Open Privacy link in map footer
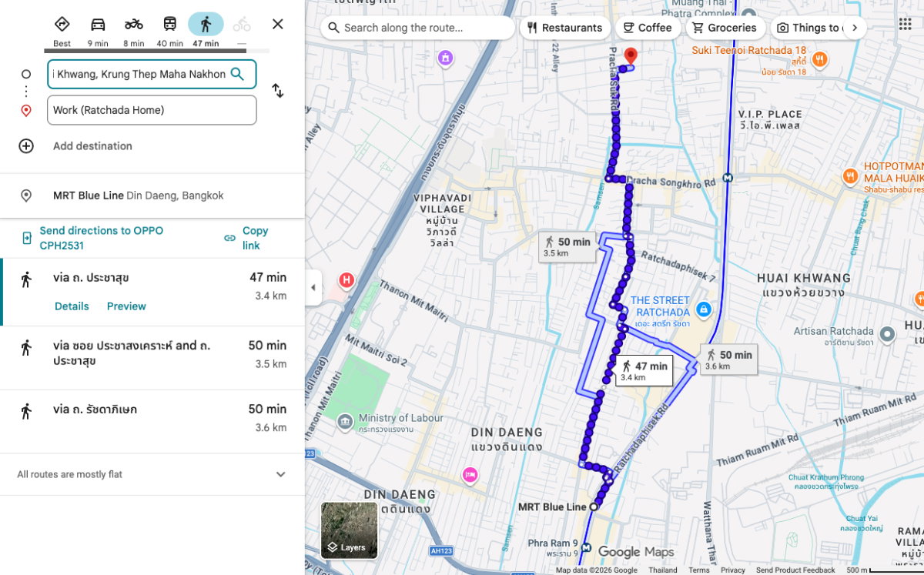 [733, 570]
